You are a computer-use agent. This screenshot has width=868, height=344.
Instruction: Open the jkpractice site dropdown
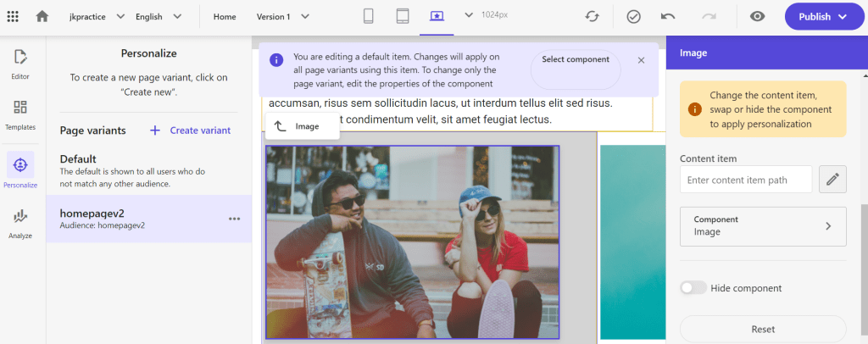coord(97,16)
